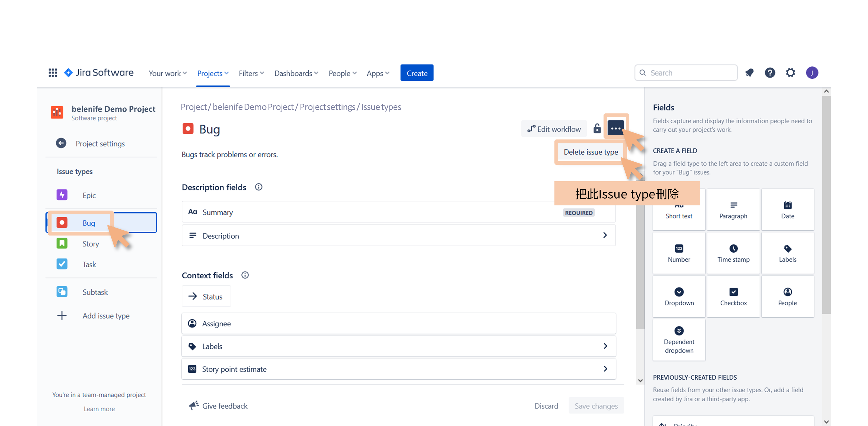Open the People dropdown in top navigation
This screenshot has height=426, width=868.
tap(342, 73)
